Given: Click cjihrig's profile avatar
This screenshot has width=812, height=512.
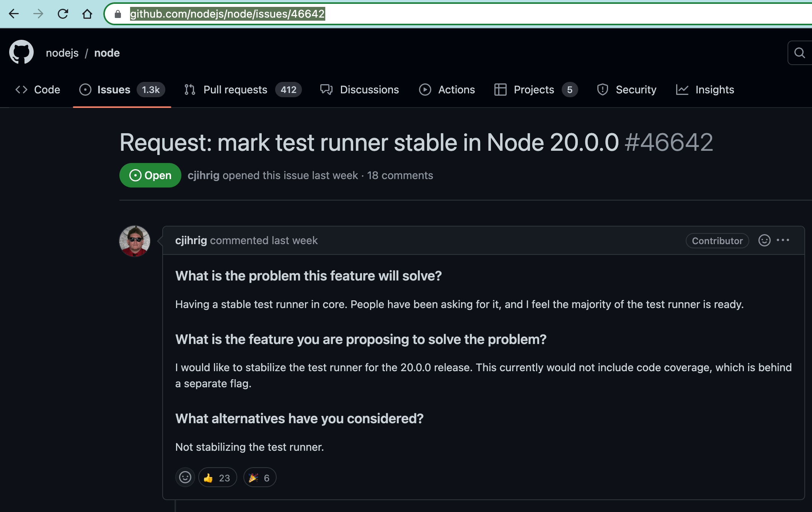Looking at the screenshot, I should tap(135, 241).
